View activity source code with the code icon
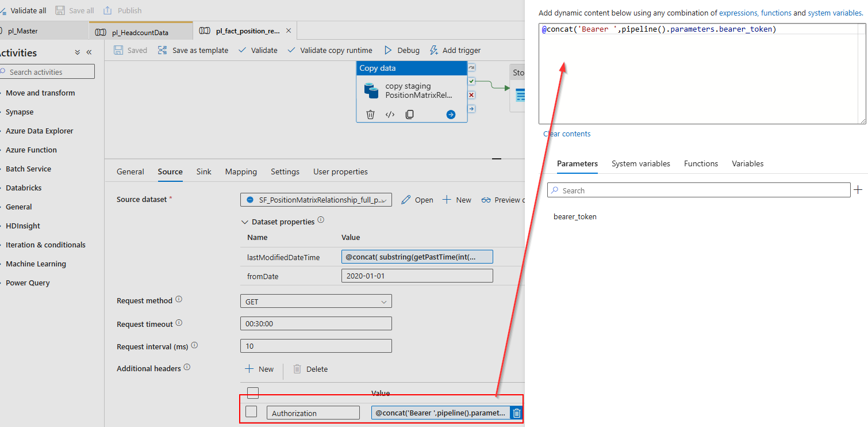Screen dimensions: 868x427 pos(390,115)
